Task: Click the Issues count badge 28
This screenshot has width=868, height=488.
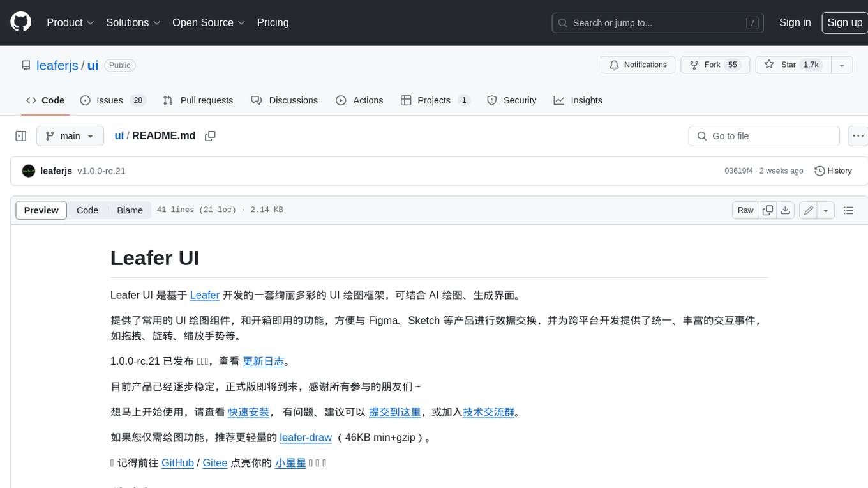Action: coord(137,100)
